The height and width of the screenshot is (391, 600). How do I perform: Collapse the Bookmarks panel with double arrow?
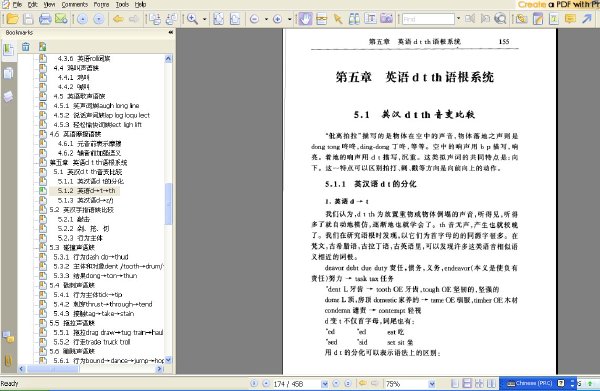click(x=170, y=33)
